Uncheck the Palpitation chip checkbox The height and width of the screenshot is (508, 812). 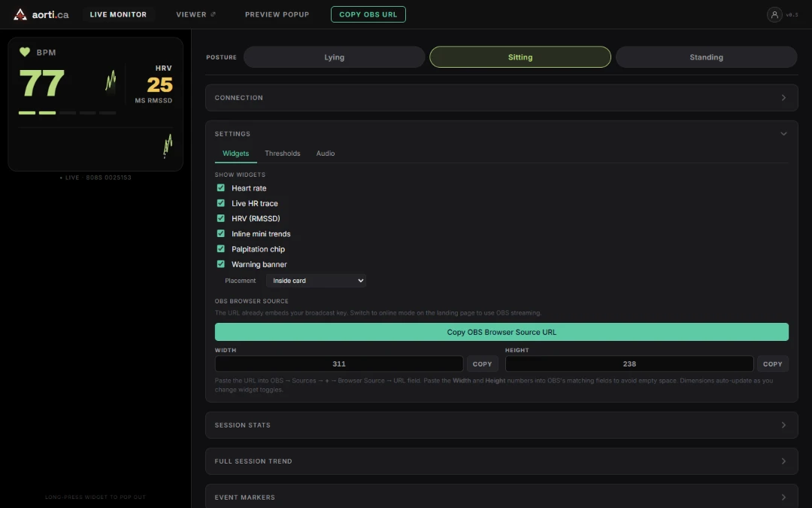220,249
